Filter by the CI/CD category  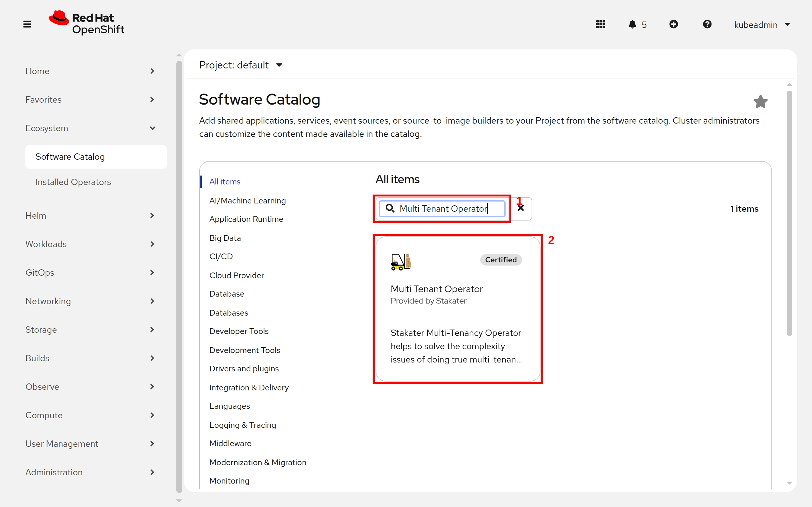(221, 257)
